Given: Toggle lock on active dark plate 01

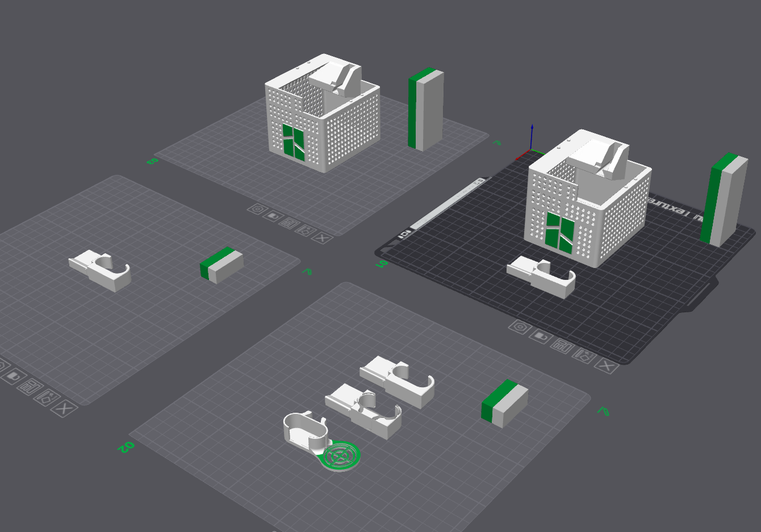Looking at the screenshot, I should coord(541,337).
